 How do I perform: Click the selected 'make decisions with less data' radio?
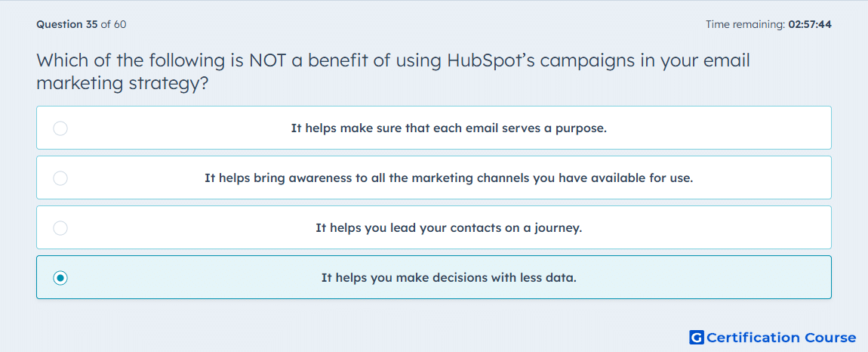[x=60, y=278]
